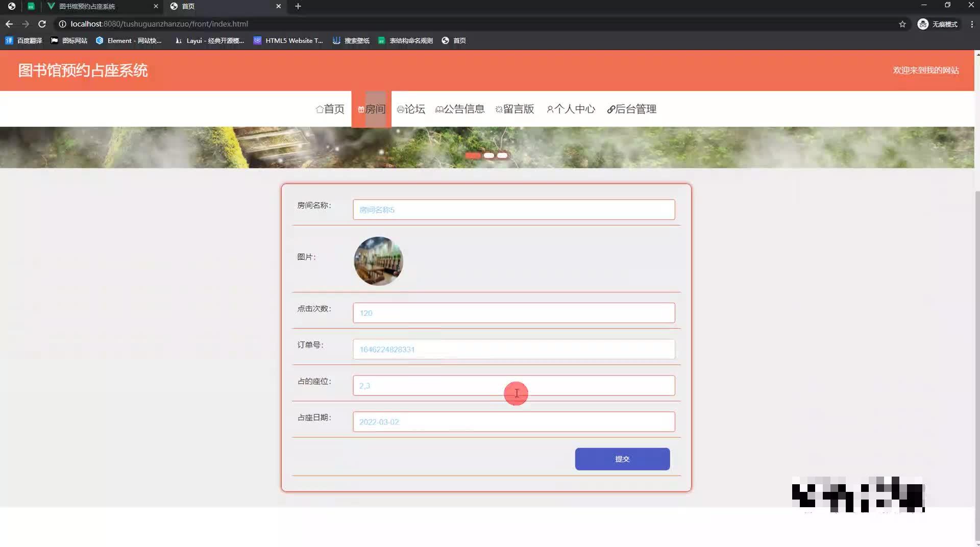The image size is (980, 547).
Task: Click the 房间名称 input field
Action: pyautogui.click(x=513, y=209)
